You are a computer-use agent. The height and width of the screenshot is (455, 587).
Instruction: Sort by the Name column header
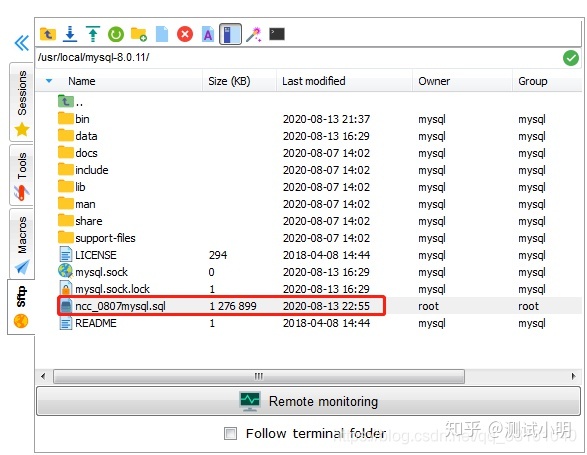(82, 81)
